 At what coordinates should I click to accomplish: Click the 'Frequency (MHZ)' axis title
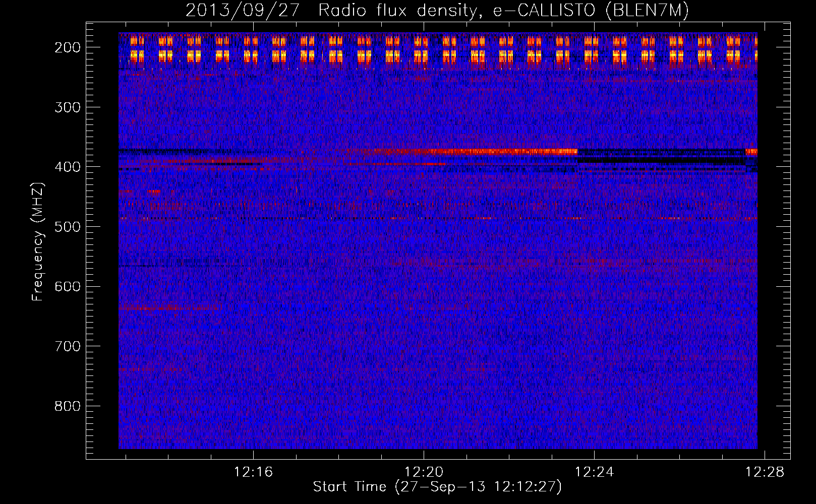coord(38,241)
